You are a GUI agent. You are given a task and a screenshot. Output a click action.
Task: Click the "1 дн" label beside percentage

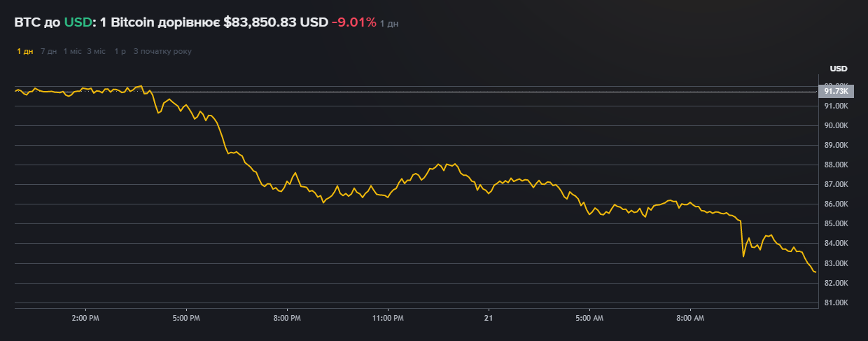[x=389, y=24]
